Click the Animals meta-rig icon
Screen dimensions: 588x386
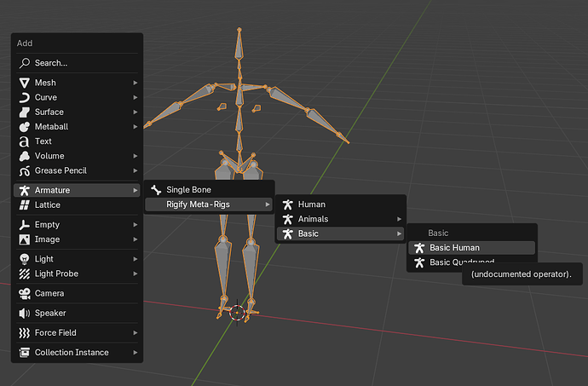click(288, 219)
